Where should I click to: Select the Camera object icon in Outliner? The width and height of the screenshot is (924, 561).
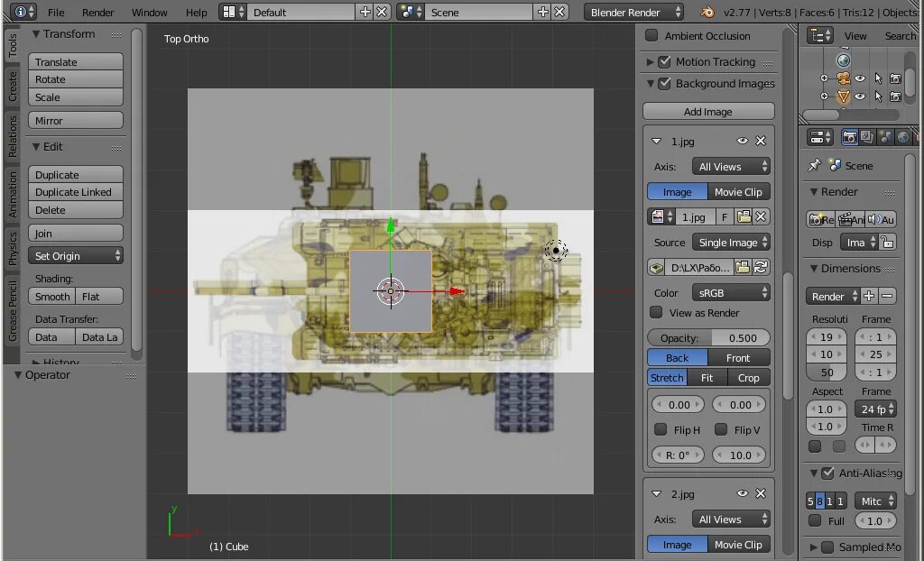pos(844,78)
